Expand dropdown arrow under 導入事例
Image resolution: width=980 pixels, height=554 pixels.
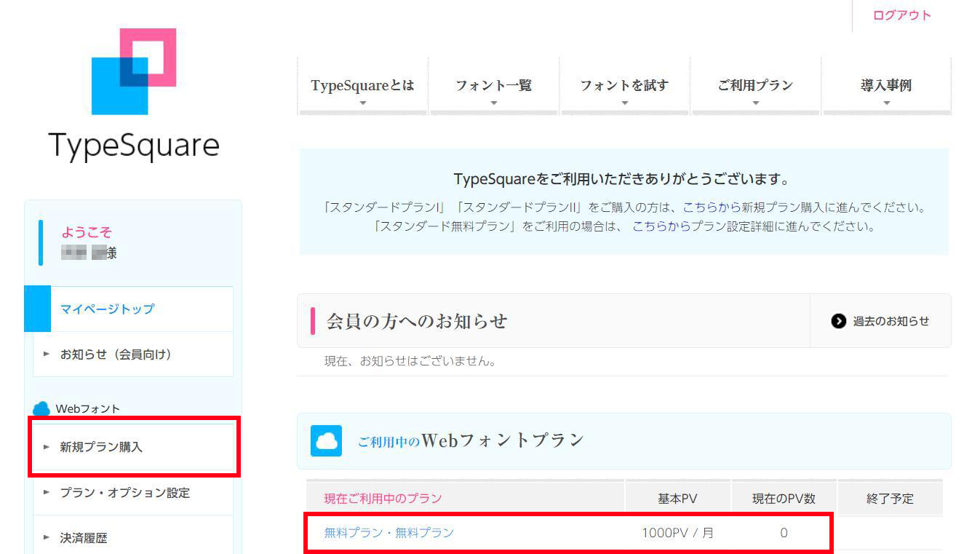click(x=886, y=103)
